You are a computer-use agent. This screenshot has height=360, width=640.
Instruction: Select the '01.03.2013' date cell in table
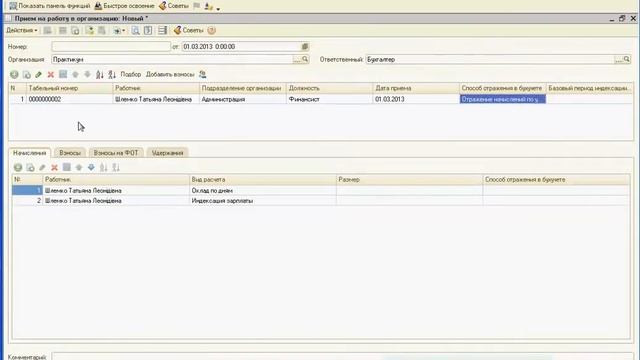pyautogui.click(x=416, y=99)
